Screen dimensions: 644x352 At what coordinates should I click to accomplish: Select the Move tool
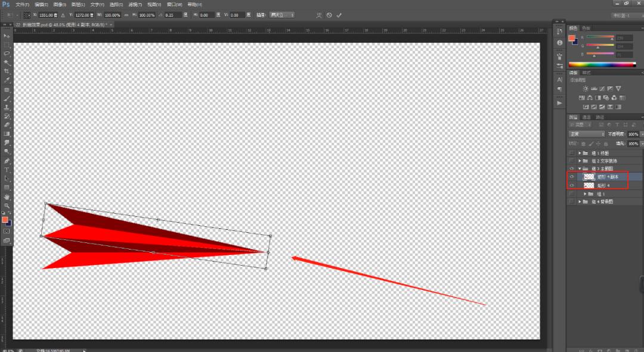pyautogui.click(x=7, y=36)
